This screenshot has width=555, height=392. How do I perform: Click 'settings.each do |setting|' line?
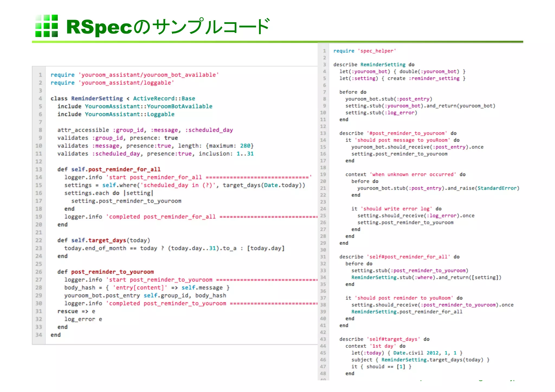[109, 193]
